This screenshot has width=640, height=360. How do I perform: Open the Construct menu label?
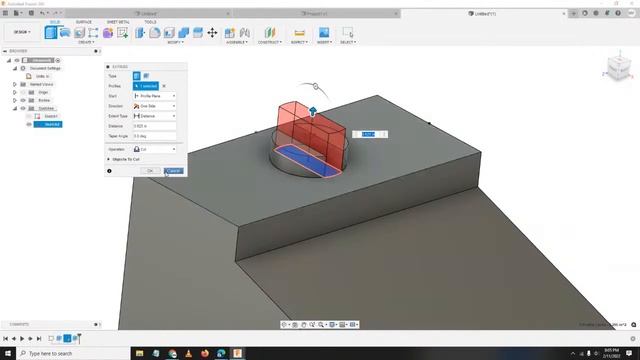coord(269,42)
